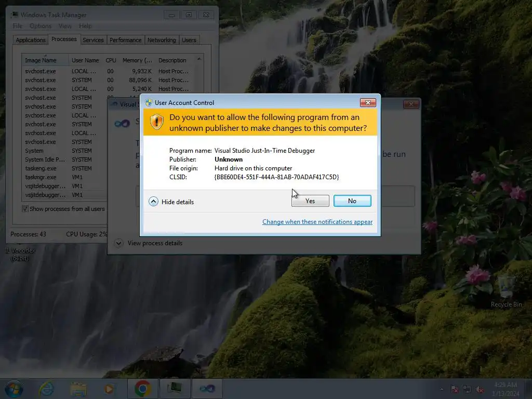
Task: Sort by User Name column header
Action: 86,60
